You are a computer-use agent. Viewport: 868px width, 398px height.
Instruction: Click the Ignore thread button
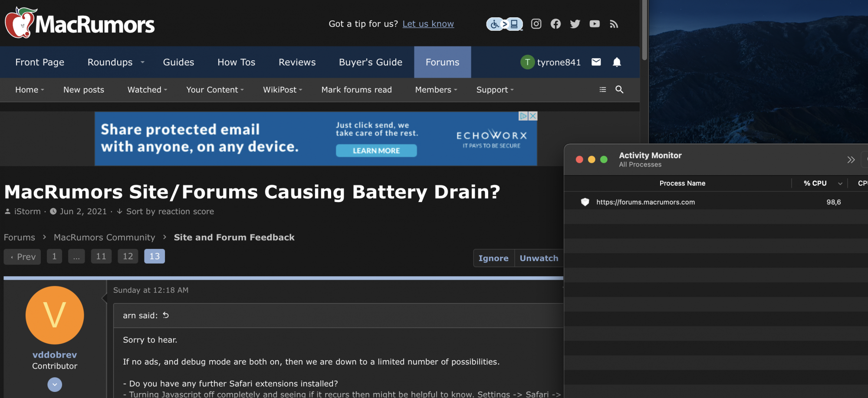tap(493, 258)
